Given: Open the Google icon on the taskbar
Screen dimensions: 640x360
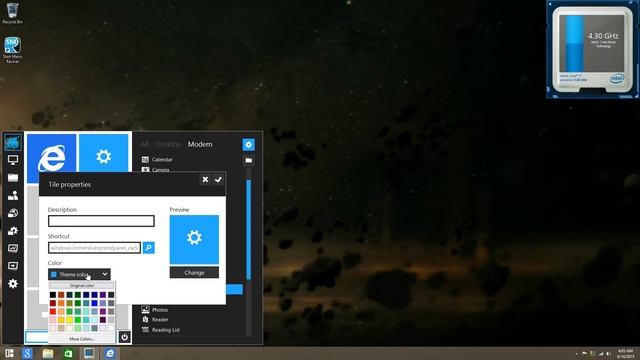Looking at the screenshot, I should pos(27,353).
